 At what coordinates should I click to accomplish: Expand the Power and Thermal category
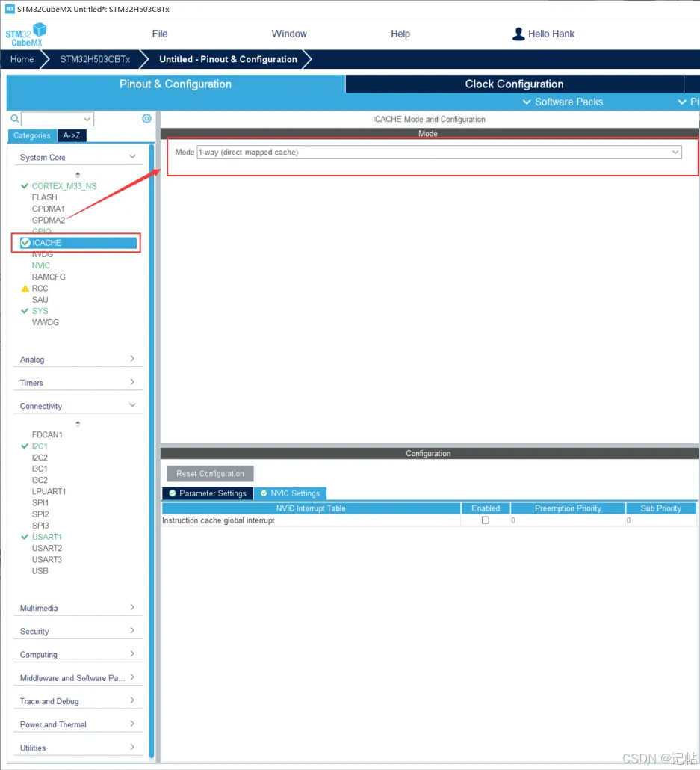pyautogui.click(x=78, y=724)
